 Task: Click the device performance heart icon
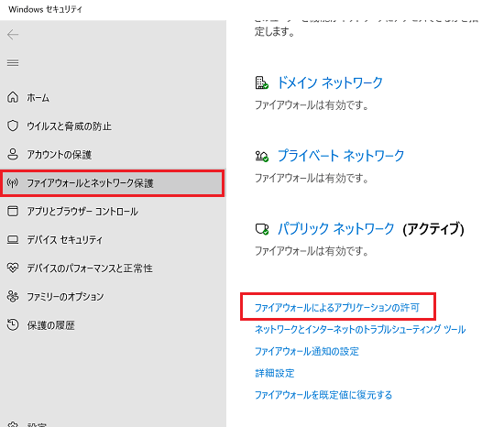click(13, 268)
